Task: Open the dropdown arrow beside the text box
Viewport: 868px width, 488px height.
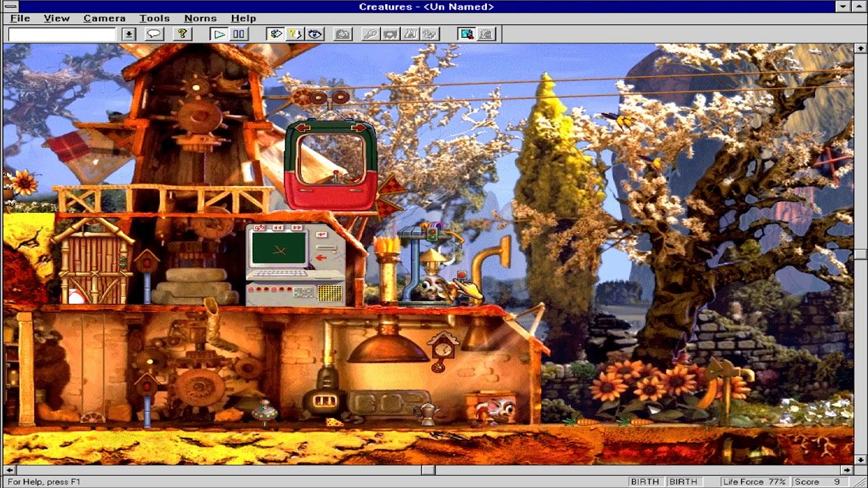Action: [x=129, y=34]
